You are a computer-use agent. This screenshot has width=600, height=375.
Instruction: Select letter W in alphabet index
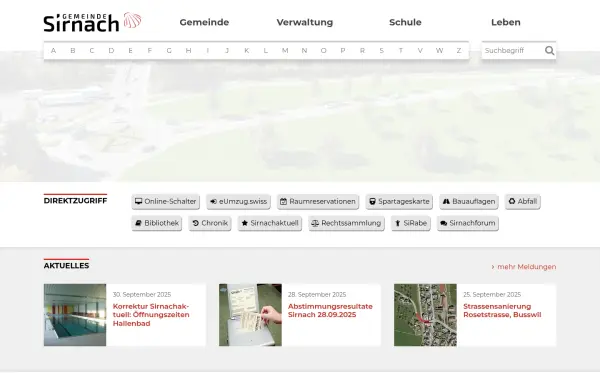pyautogui.click(x=439, y=51)
